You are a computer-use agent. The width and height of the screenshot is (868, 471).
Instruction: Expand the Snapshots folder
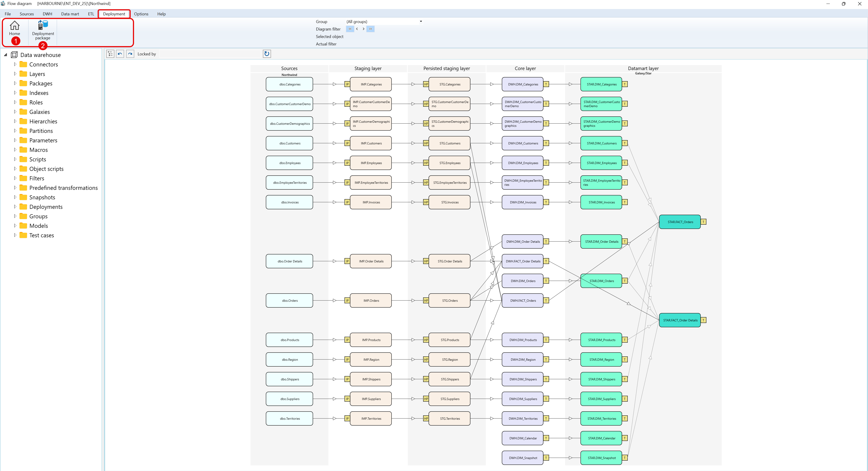pos(15,197)
